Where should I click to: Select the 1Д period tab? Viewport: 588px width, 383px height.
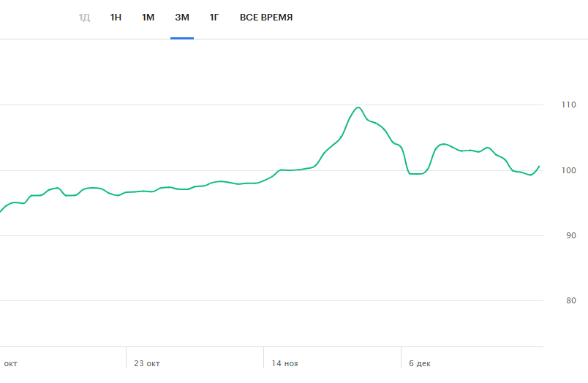point(84,18)
